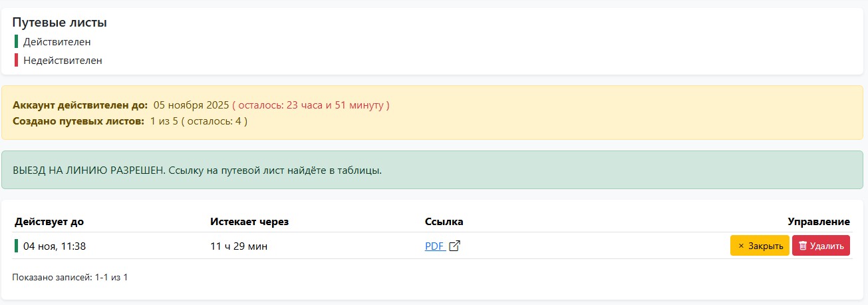
Task: Click the red remaining-time text in yellow banner
Action: (x=311, y=105)
